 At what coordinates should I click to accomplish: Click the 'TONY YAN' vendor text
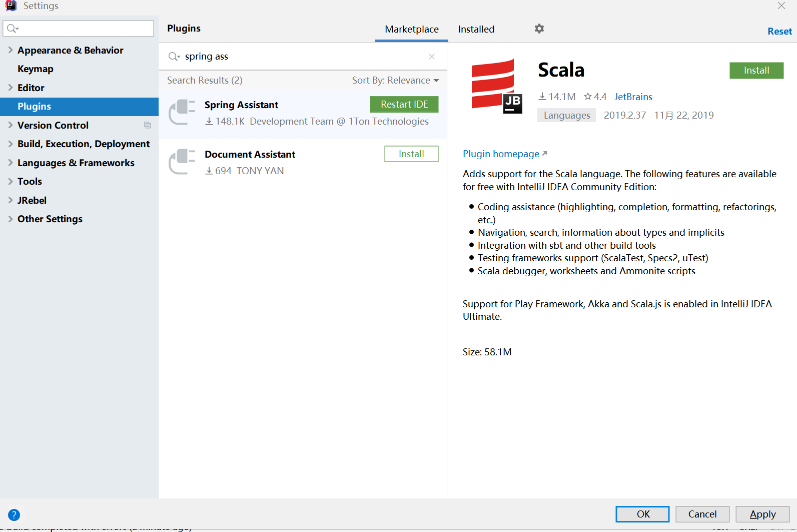click(260, 171)
